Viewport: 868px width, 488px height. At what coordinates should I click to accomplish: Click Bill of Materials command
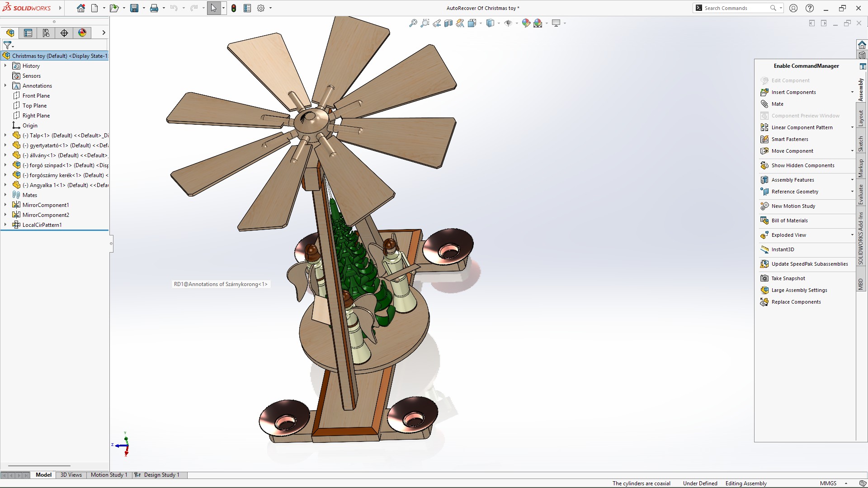point(789,221)
